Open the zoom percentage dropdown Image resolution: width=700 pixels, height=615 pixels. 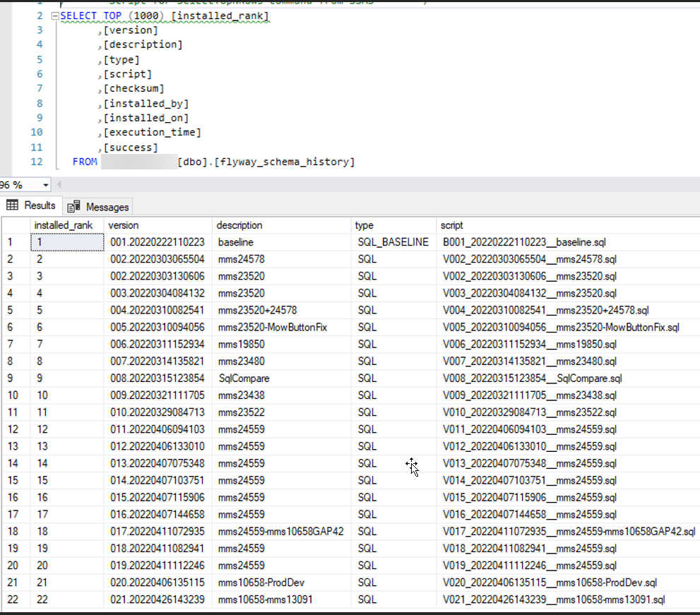click(x=45, y=184)
